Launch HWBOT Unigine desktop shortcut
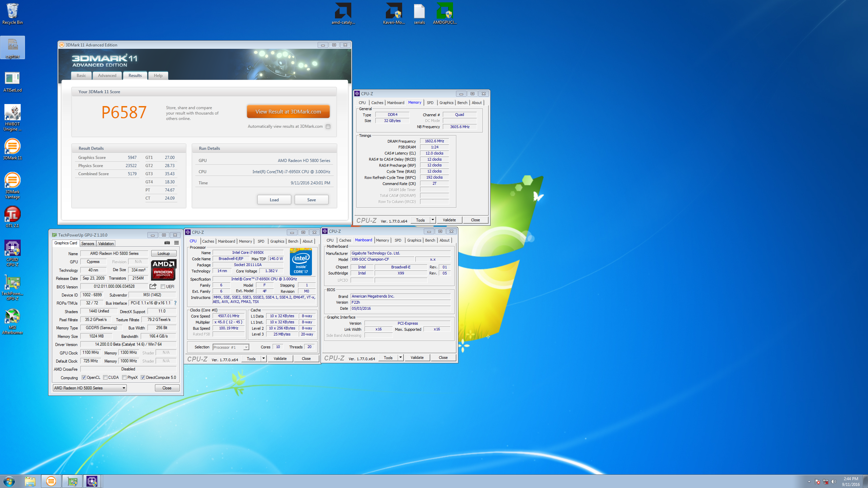Screen dimensions: 868x488 13,118
